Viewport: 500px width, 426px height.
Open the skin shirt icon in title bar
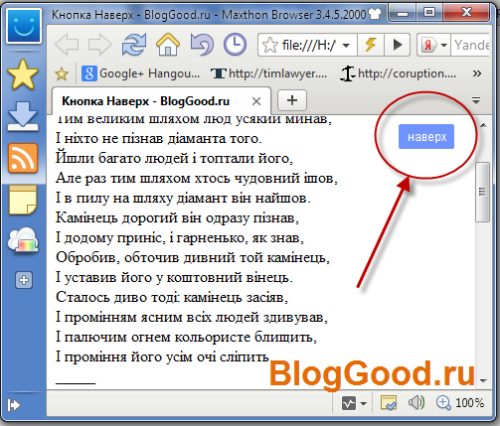point(376,14)
